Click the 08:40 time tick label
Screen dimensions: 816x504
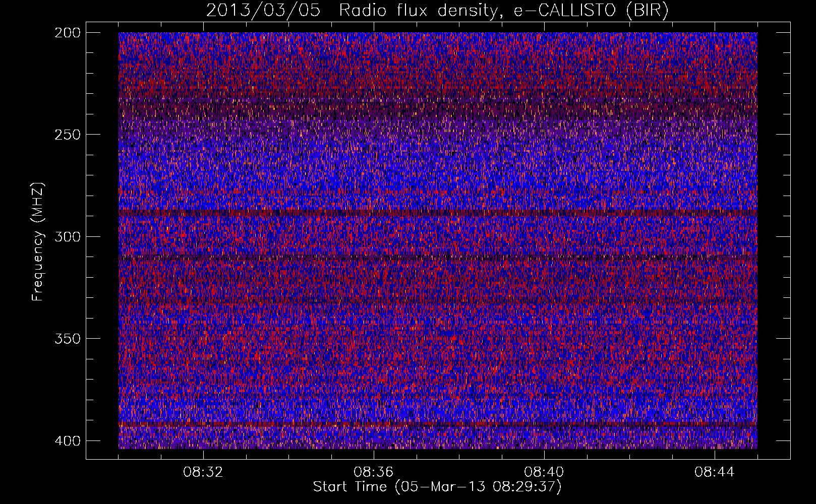point(544,472)
